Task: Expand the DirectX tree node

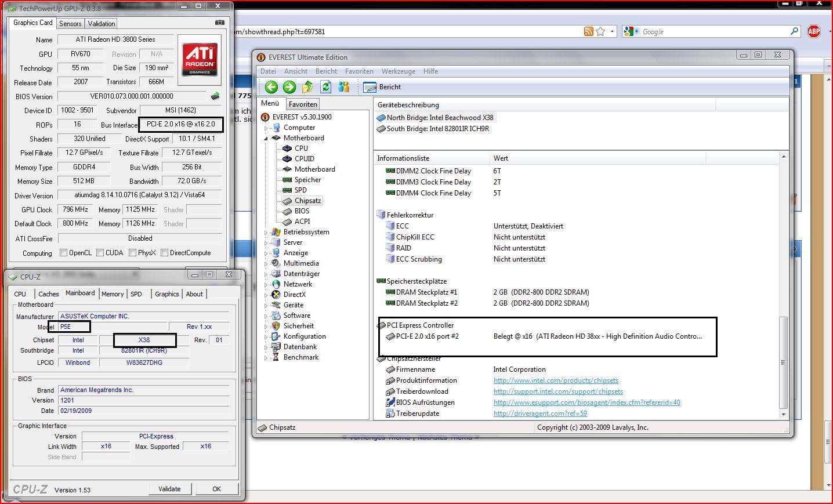Action: tap(266, 295)
